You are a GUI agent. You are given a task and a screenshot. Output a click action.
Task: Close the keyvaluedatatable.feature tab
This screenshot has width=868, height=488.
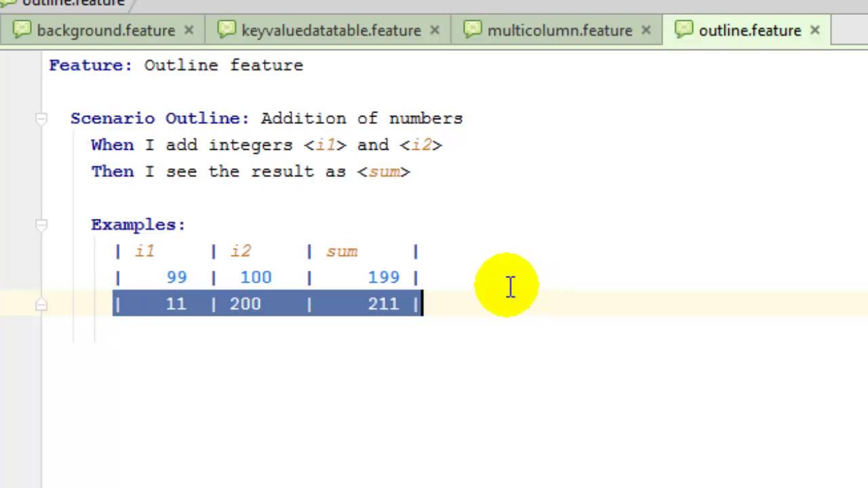pos(435,30)
